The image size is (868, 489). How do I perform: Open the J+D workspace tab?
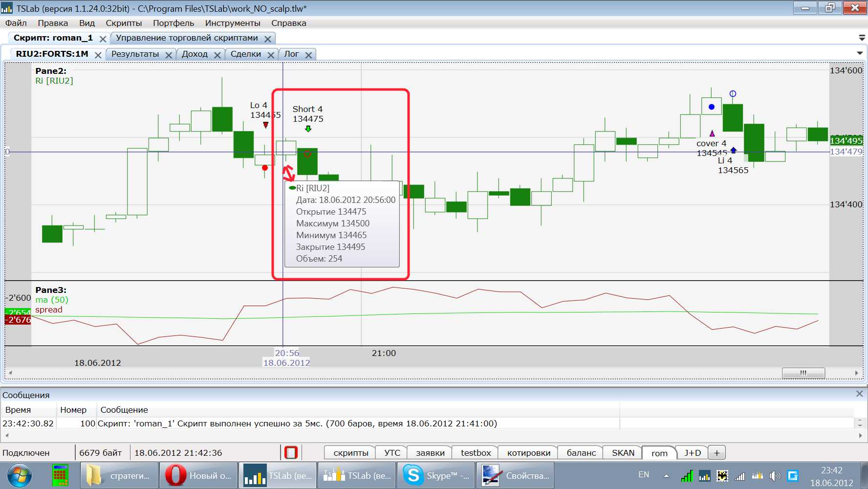coord(693,453)
